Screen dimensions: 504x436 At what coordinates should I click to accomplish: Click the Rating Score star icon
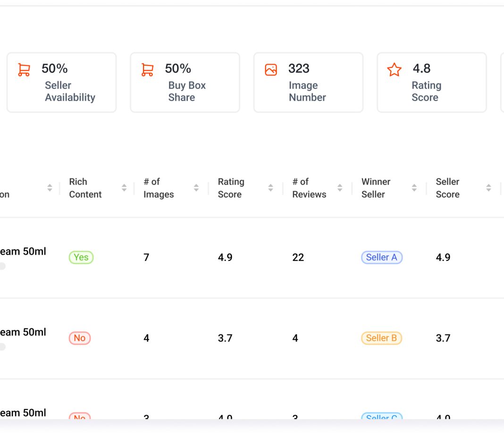(394, 70)
